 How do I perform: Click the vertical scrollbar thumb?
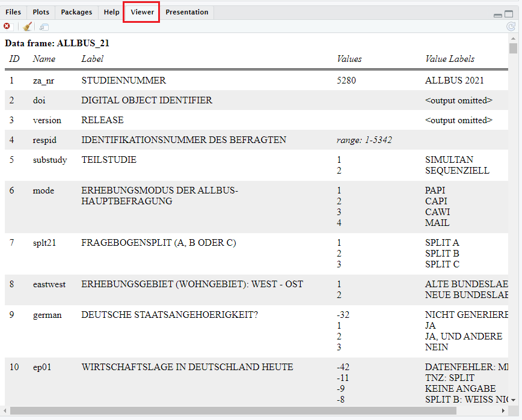coord(513,49)
